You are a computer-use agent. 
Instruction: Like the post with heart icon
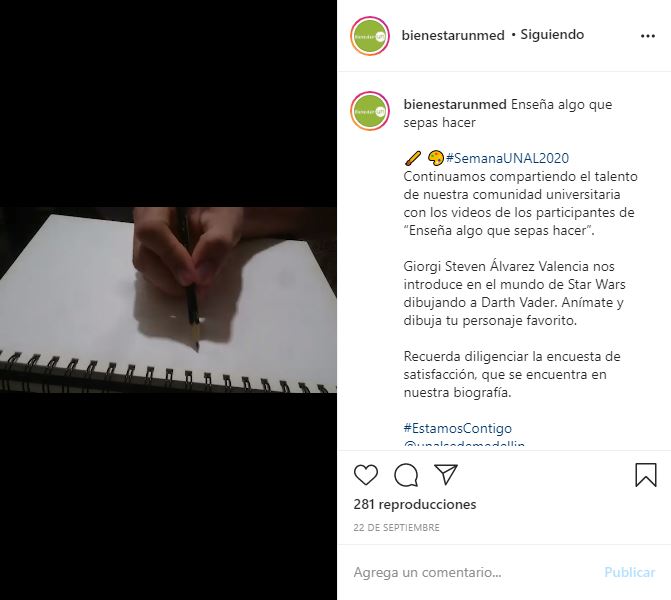click(366, 475)
